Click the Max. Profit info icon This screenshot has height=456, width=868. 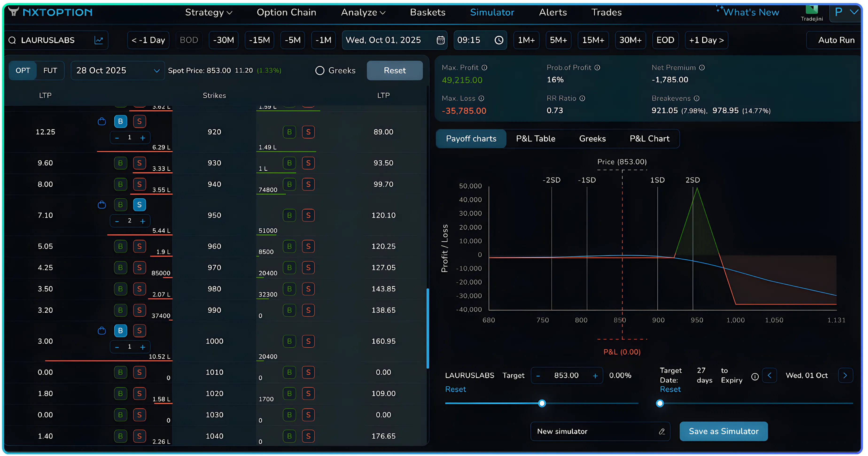point(484,68)
